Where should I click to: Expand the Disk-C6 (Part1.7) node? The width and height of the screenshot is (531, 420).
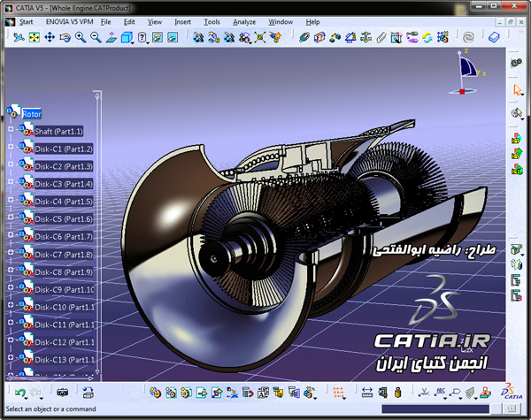11,234
